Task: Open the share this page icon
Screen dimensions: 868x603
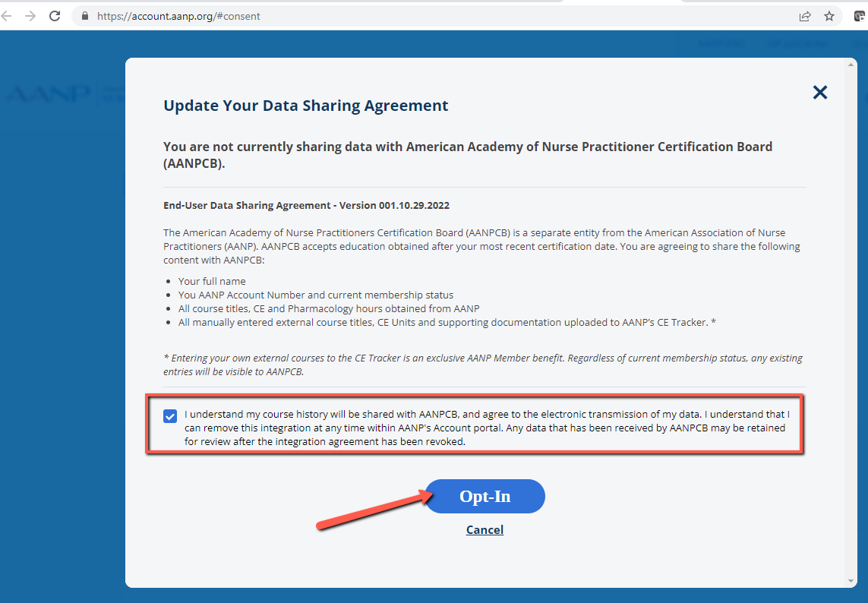Action: [x=804, y=16]
